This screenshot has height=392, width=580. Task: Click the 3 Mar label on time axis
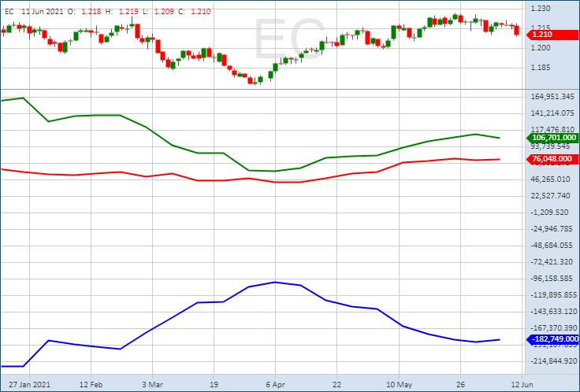pos(152,385)
